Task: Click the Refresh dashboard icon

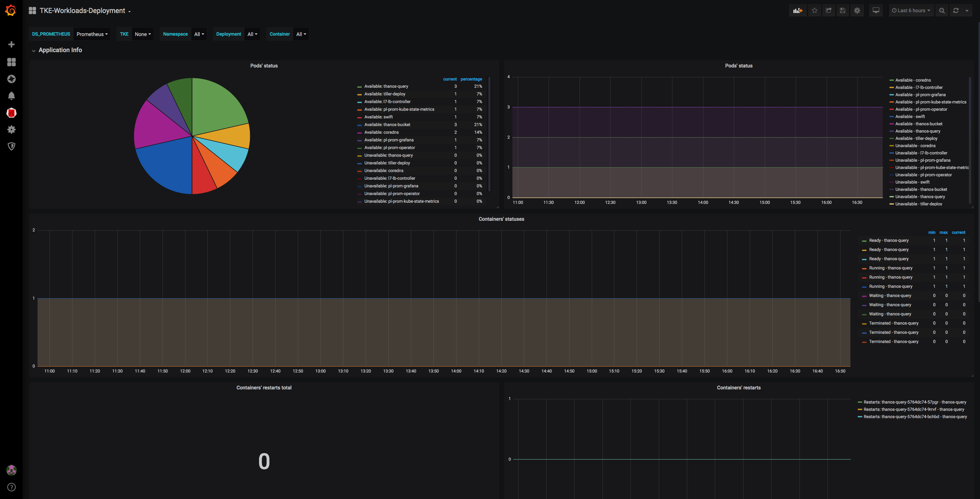Action: click(956, 11)
